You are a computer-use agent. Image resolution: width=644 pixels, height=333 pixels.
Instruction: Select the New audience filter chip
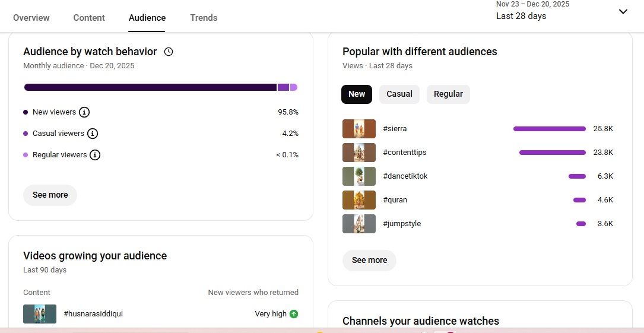[x=357, y=94]
